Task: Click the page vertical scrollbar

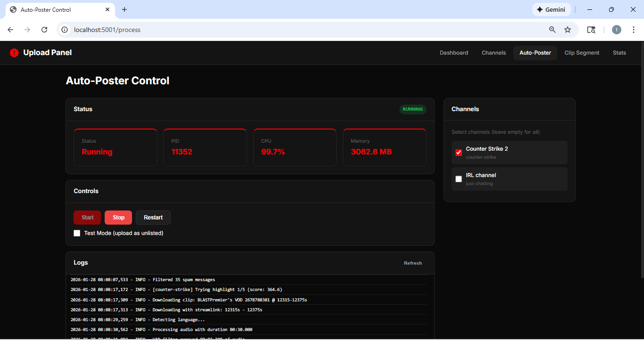Action: coord(641,160)
